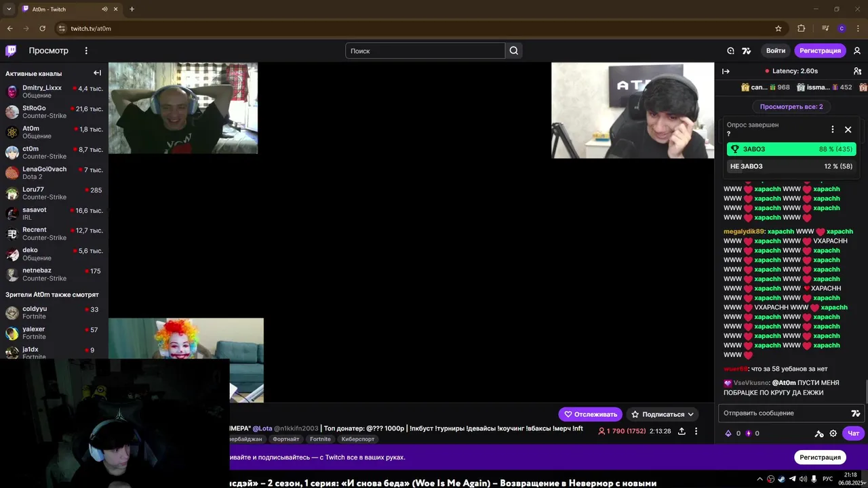868x488 pixels.
Task: Mute the At0m tab audio icon
Action: pyautogui.click(x=105, y=9)
